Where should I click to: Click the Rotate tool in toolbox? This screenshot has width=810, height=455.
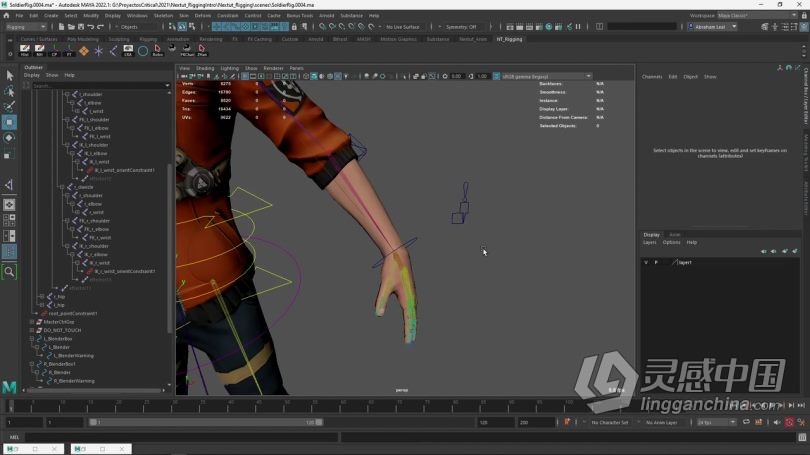click(x=9, y=138)
